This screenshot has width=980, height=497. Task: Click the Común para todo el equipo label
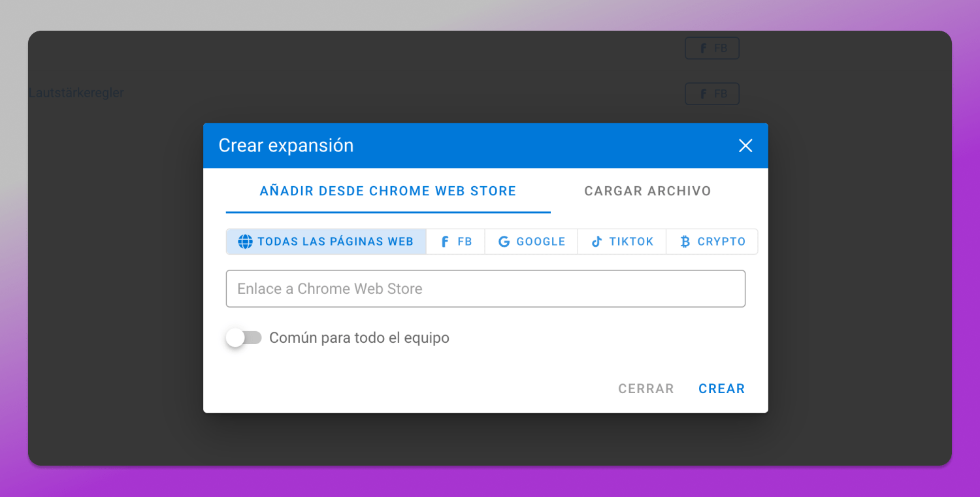point(359,338)
